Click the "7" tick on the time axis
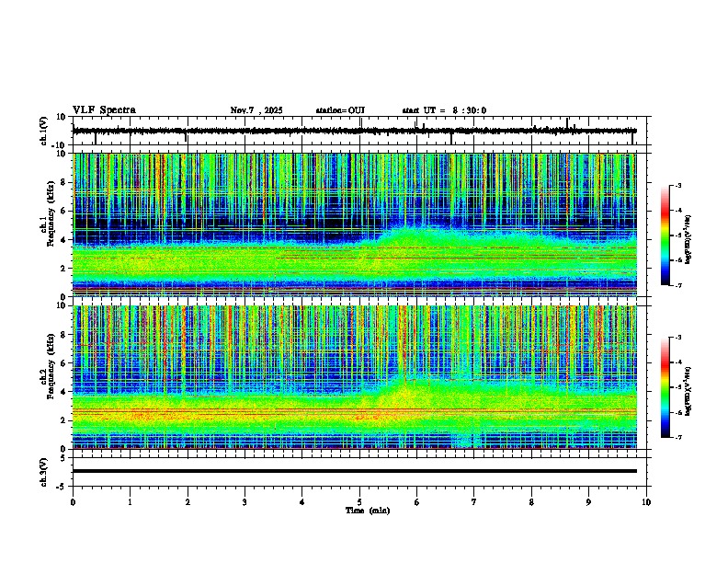This screenshot has height=563, width=728. pyautogui.click(x=474, y=502)
